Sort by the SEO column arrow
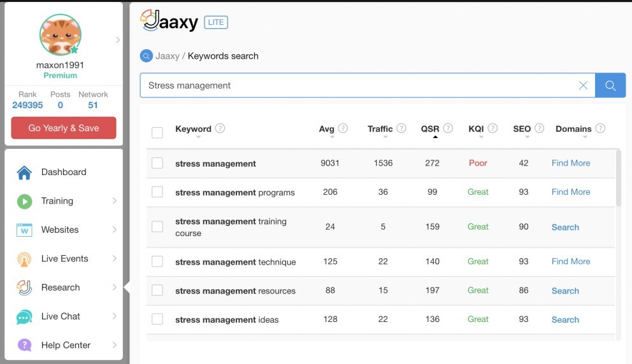 tap(528, 137)
